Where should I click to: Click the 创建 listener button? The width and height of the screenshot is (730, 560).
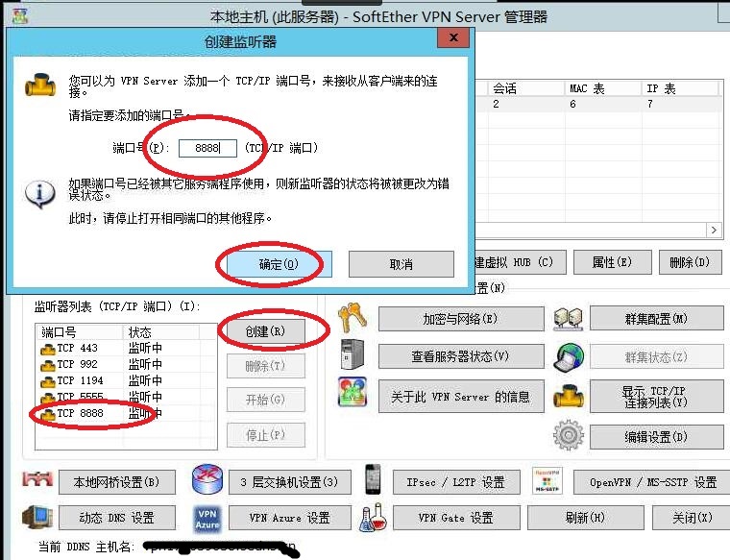pos(265,331)
